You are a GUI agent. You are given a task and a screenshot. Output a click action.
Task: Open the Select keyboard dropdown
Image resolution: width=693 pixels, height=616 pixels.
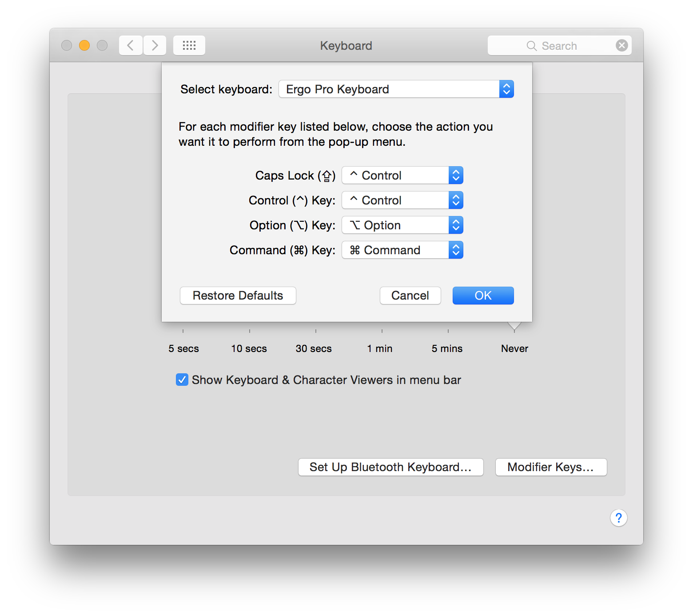[506, 89]
